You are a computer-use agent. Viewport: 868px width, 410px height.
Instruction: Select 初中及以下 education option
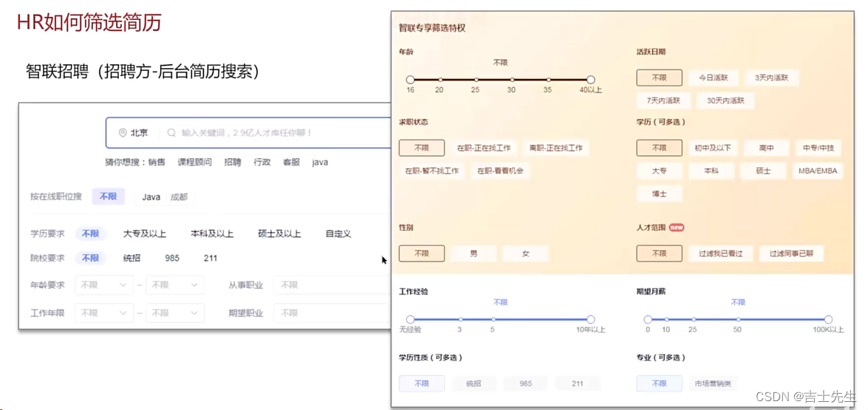[x=713, y=148]
